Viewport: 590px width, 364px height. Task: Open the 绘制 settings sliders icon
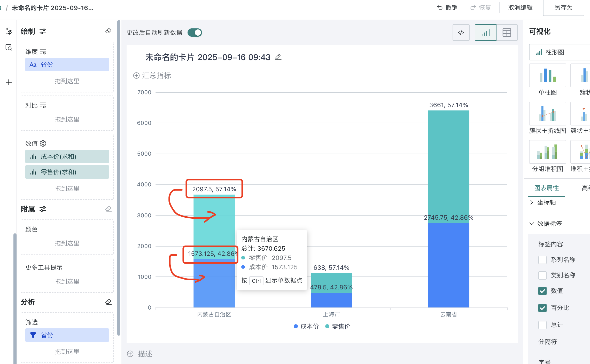(43, 31)
